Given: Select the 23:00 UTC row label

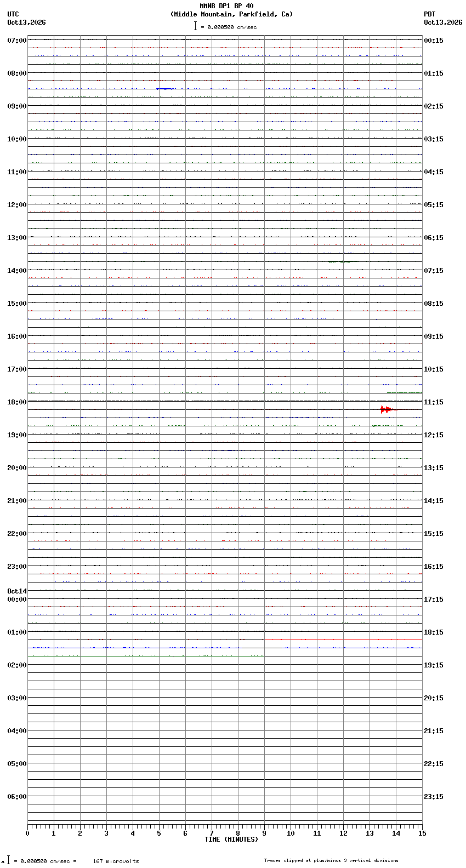Looking at the screenshot, I should (x=17, y=567).
